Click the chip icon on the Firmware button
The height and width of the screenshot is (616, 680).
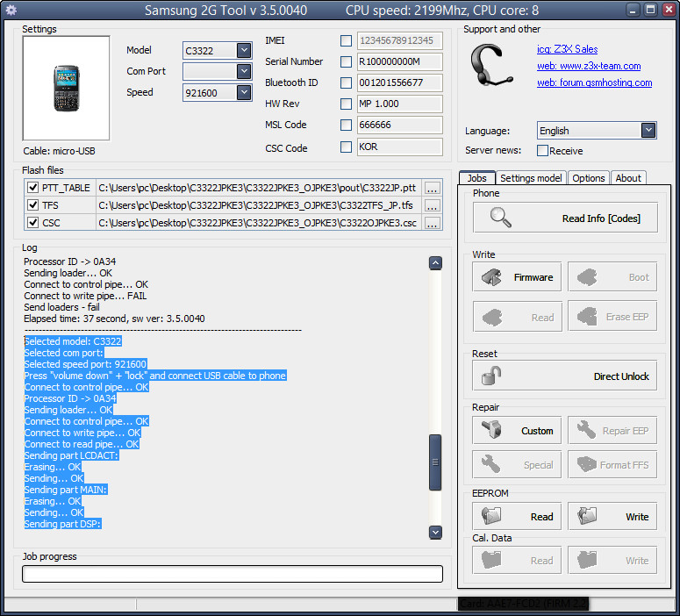pos(491,277)
